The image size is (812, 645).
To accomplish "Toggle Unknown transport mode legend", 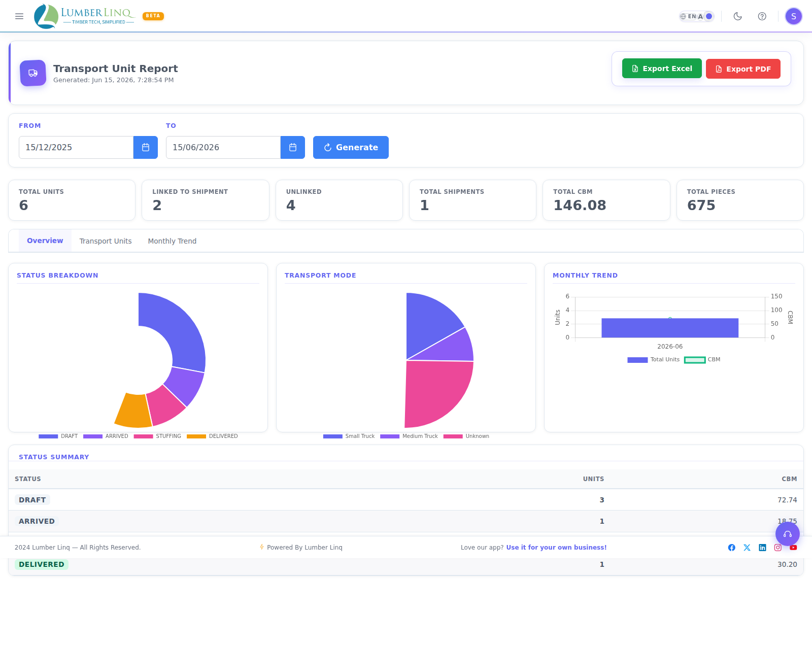I will [466, 436].
